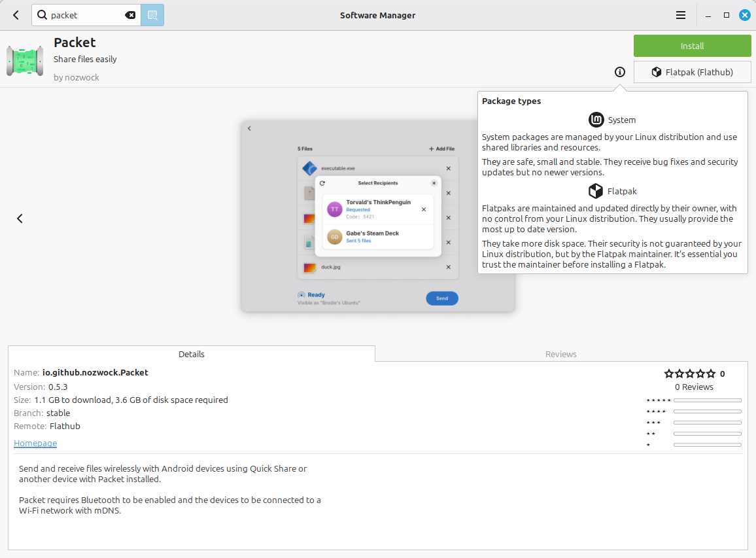Viewport: 756px width, 558px height.
Task: Show the previous screenshot with left arrow
Action: pos(20,218)
